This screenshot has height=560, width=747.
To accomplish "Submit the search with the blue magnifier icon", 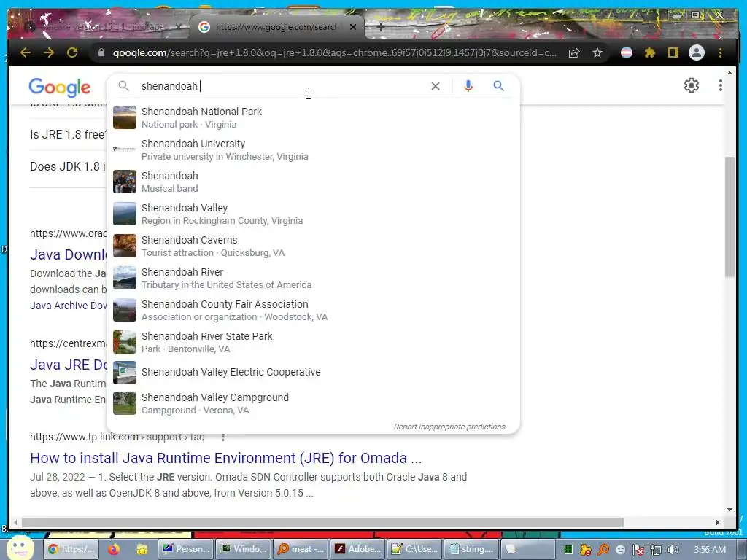I will (498, 86).
